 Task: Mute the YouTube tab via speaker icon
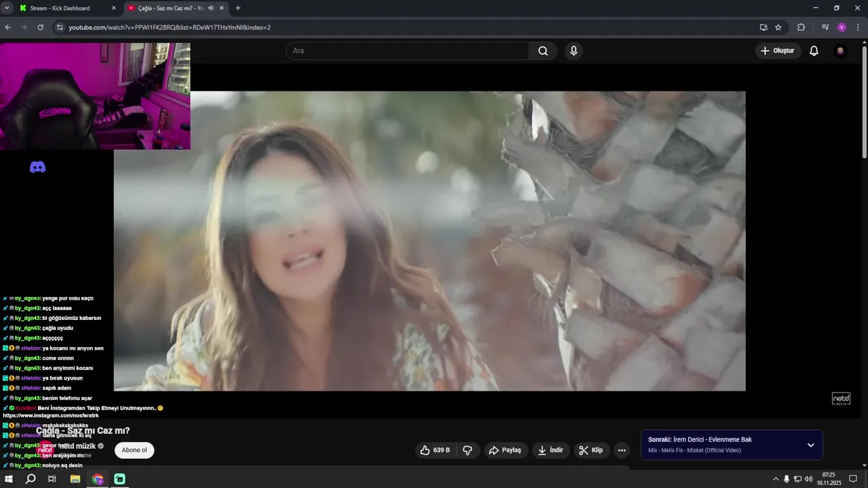[x=211, y=8]
